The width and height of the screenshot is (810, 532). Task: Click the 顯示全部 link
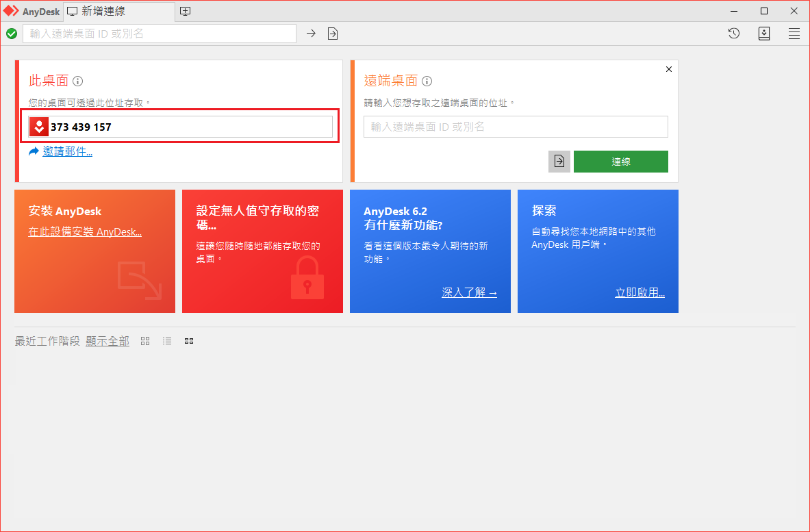(x=107, y=341)
